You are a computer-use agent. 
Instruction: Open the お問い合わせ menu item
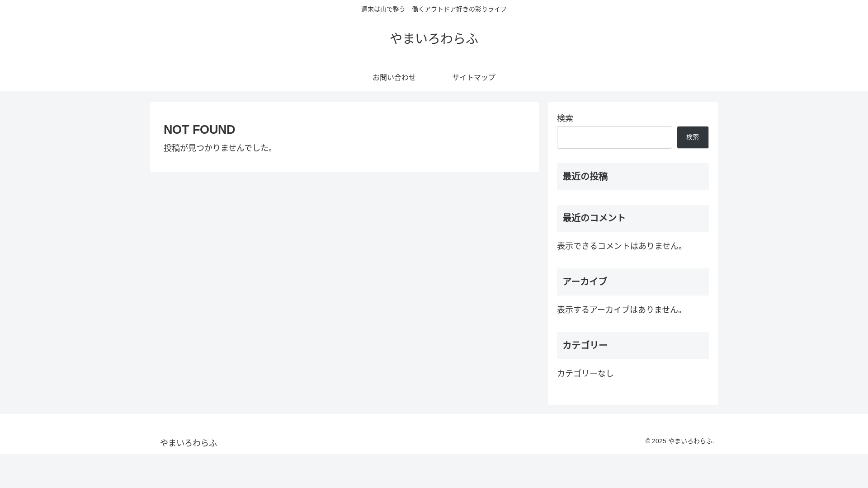[394, 77]
